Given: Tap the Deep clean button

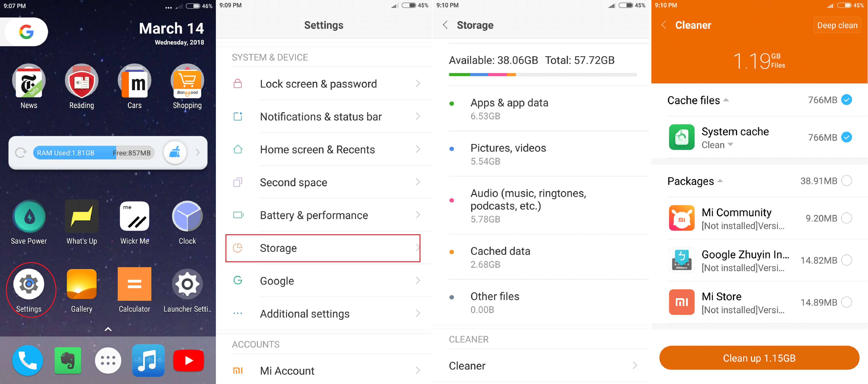Looking at the screenshot, I should pos(837,25).
